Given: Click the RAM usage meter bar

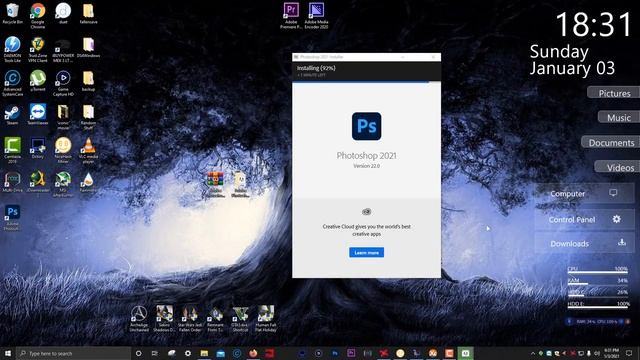Looking at the screenshot, I should [x=598, y=284].
